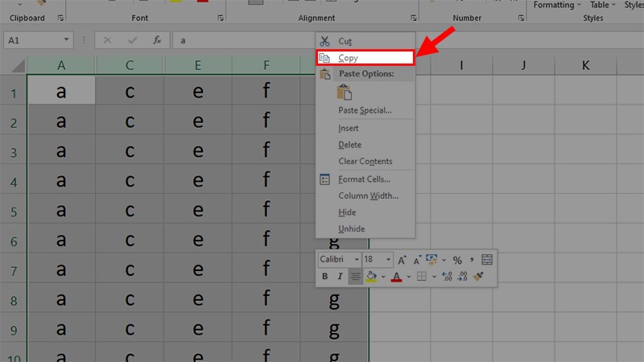Apply percent style in mini toolbar
644x362 pixels.
(x=457, y=260)
